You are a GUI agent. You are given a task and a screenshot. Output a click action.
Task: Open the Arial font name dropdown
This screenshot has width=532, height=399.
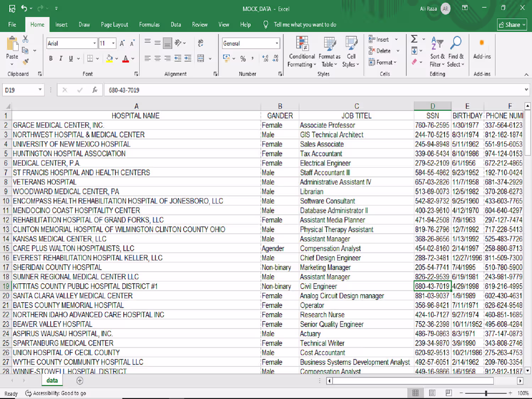point(94,43)
